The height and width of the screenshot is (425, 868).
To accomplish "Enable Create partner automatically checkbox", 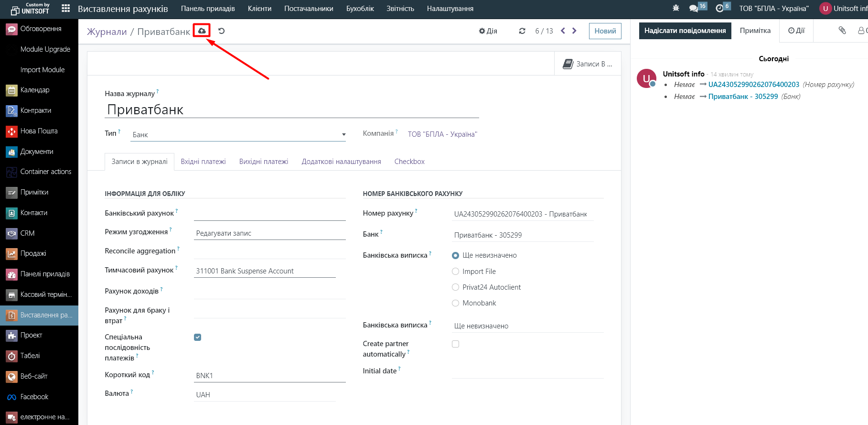I will [455, 344].
